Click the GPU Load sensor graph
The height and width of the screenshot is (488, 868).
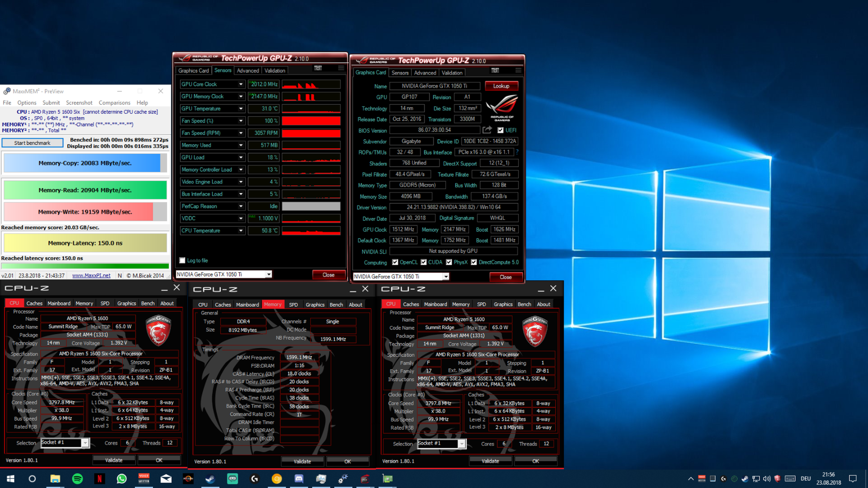click(311, 157)
